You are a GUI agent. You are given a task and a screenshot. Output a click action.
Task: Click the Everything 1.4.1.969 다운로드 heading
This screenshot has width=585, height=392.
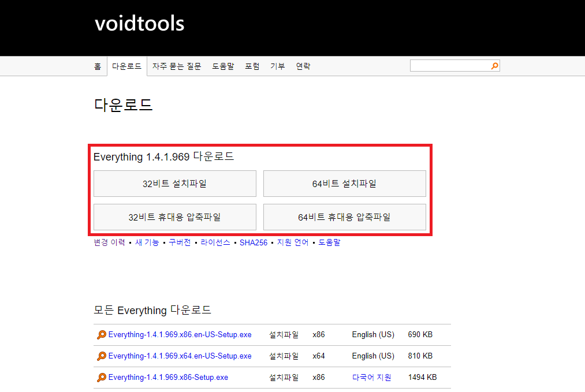click(164, 156)
